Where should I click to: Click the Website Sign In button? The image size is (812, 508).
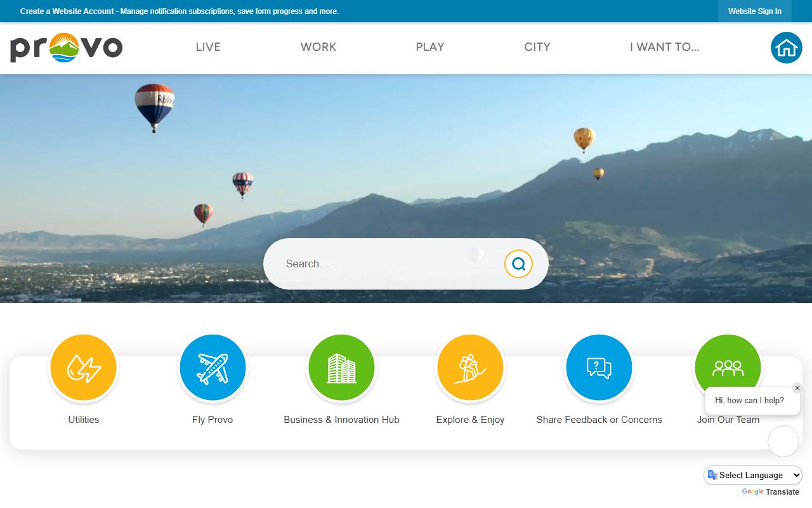754,11
